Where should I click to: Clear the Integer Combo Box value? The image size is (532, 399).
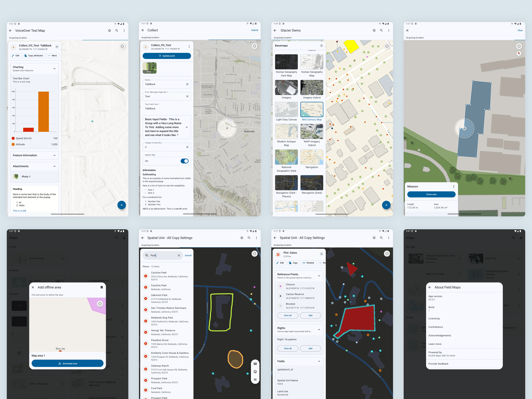pos(187,147)
